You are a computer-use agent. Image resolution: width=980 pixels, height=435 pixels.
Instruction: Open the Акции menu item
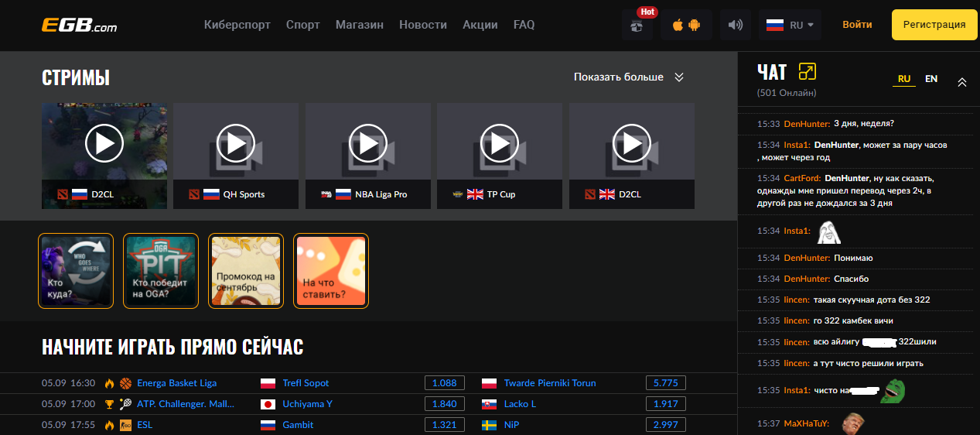480,25
